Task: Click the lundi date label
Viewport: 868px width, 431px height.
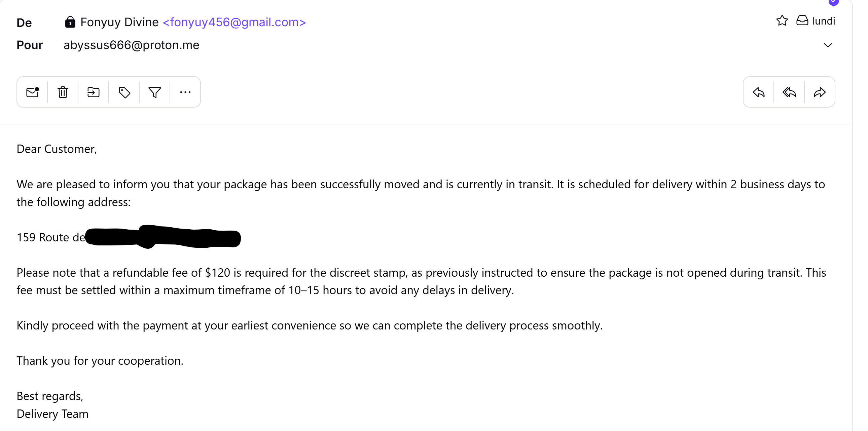Action: [824, 21]
